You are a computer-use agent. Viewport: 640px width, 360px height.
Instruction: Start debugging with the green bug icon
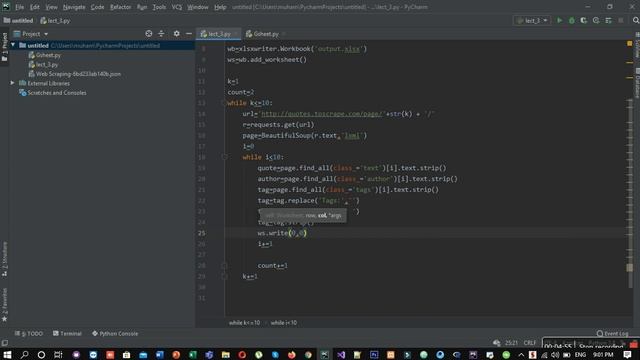pos(571,20)
